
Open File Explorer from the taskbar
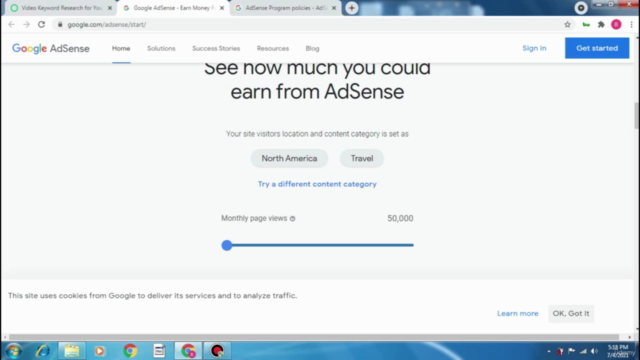tap(72, 351)
